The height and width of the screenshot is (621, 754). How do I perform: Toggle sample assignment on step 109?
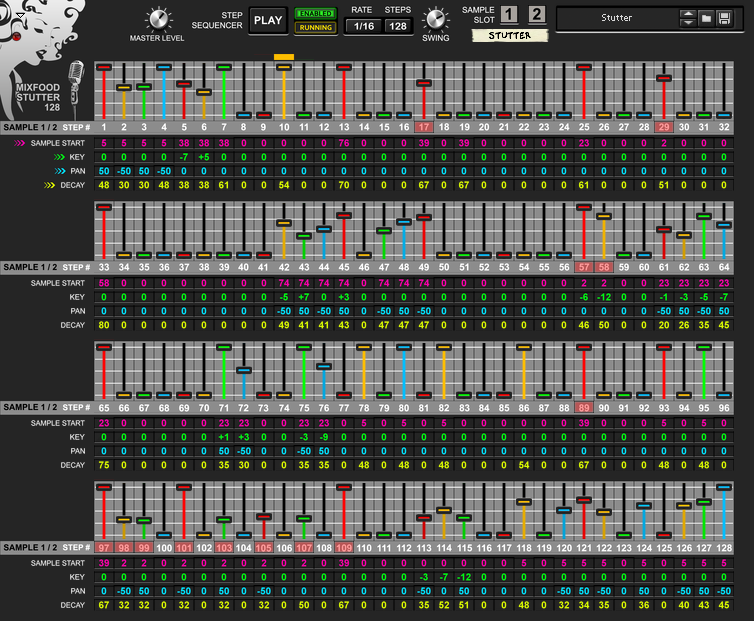344,548
